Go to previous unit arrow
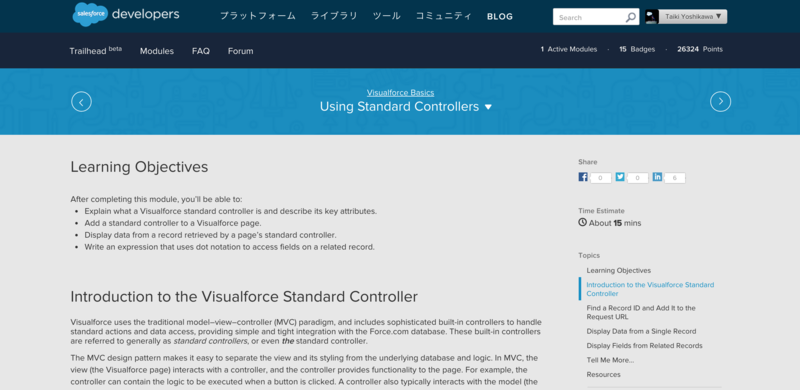The height and width of the screenshot is (390, 800). click(x=82, y=102)
